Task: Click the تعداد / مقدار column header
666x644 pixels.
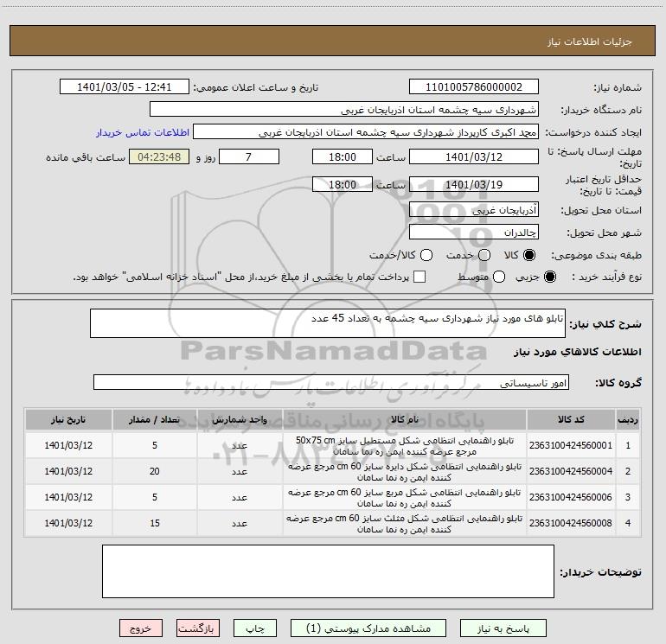Action: 154,419
